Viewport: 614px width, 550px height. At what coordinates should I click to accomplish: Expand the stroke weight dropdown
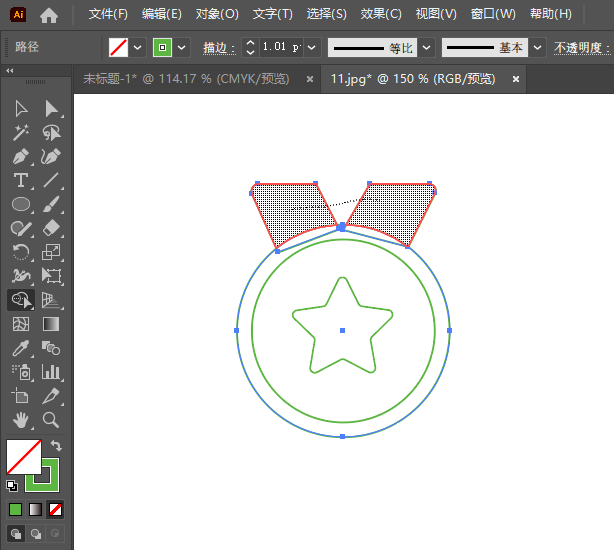pos(312,47)
